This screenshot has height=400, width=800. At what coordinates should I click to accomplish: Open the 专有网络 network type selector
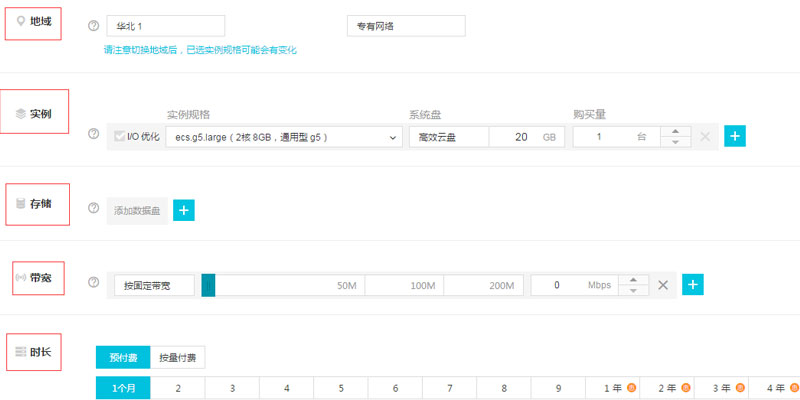[406, 26]
